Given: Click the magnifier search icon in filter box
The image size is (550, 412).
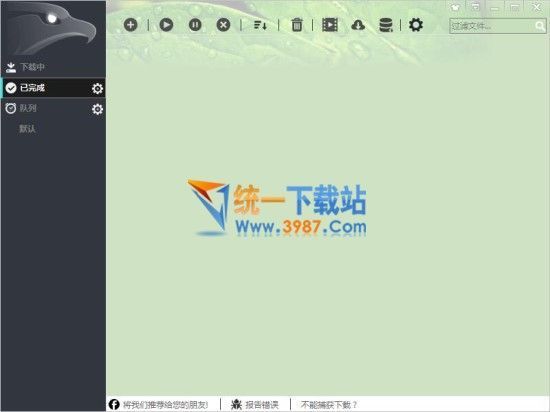Looking at the screenshot, I should coord(540,26).
